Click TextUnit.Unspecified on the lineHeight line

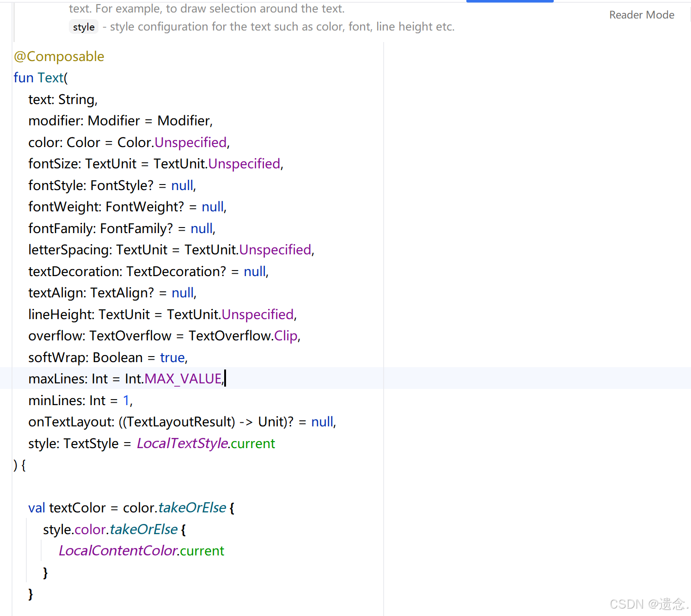click(257, 314)
